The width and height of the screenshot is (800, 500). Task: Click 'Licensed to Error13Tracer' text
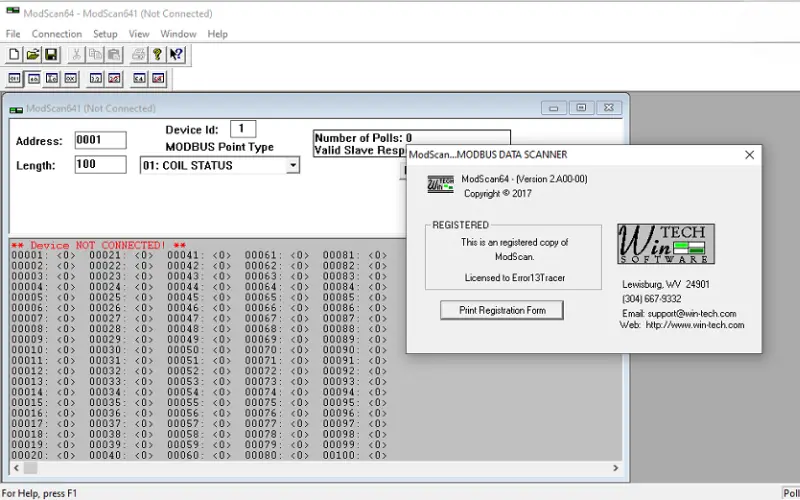[x=515, y=278]
